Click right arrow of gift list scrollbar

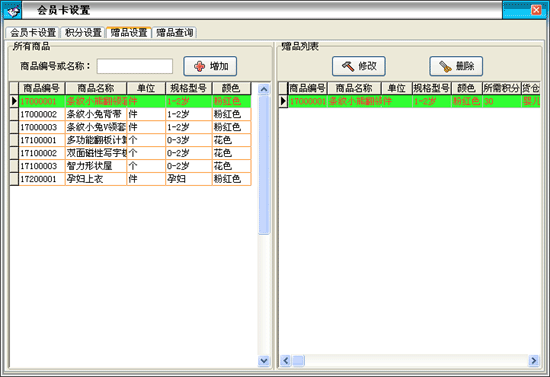coord(534,361)
